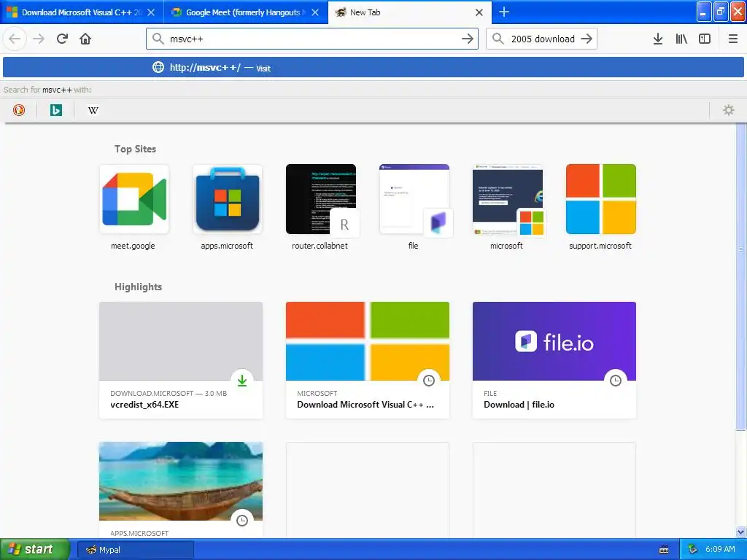This screenshot has height=560, width=747.
Task: Open the downloads toolbar button
Action: [x=658, y=39]
